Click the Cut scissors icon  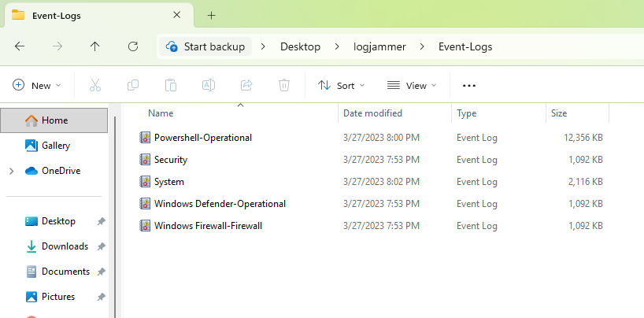coord(95,86)
